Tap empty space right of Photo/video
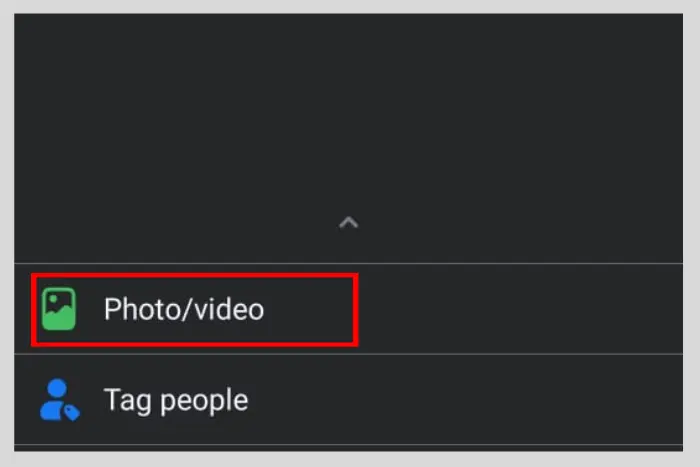Screen dimensions: 700x467 (x=520, y=309)
